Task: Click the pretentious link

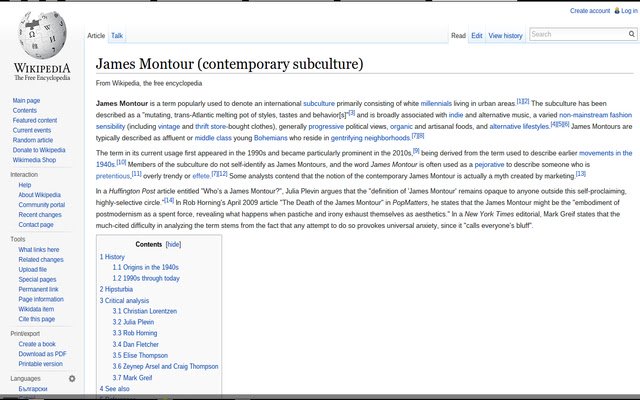Action: [x=113, y=176]
